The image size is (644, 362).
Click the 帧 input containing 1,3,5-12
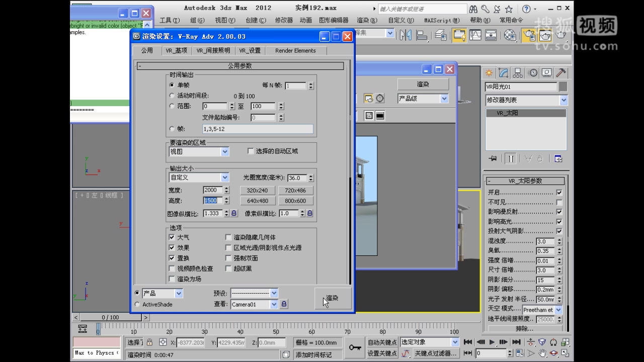point(258,129)
